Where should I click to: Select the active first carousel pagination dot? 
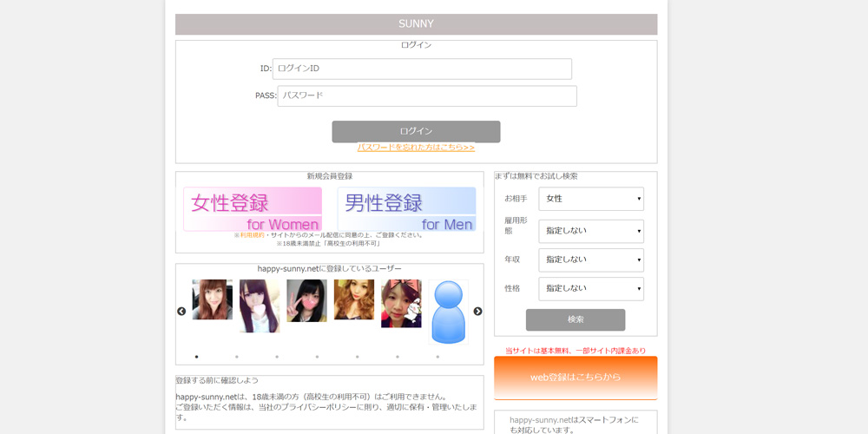(x=197, y=357)
